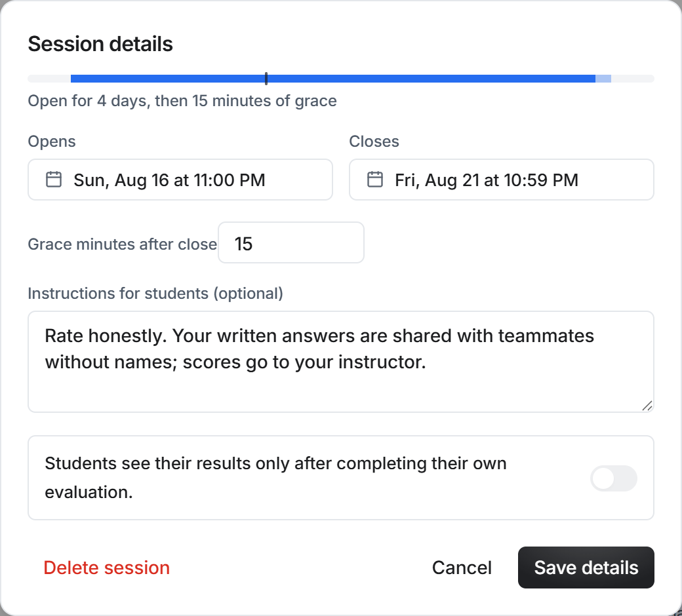Click the Delete session link

pos(106,568)
